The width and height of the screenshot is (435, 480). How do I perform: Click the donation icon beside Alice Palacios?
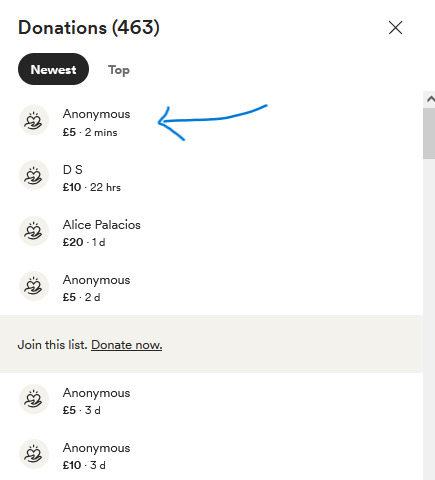point(34,231)
